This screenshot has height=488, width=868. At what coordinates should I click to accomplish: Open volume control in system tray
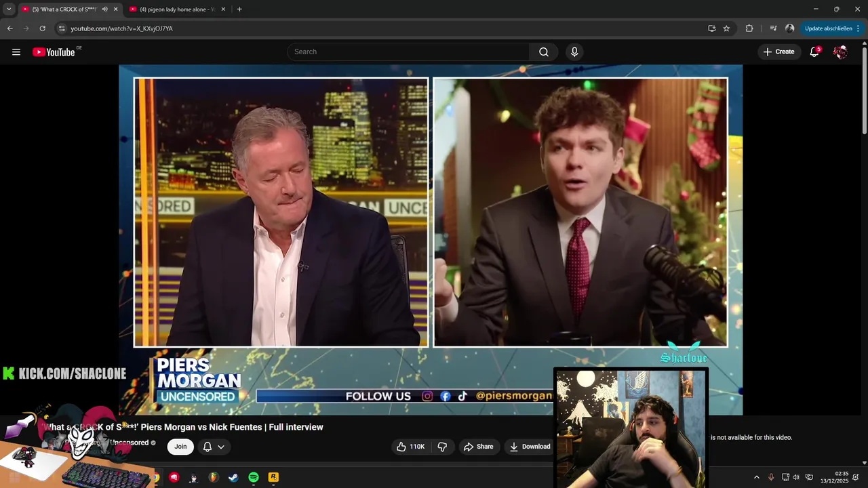(796, 477)
